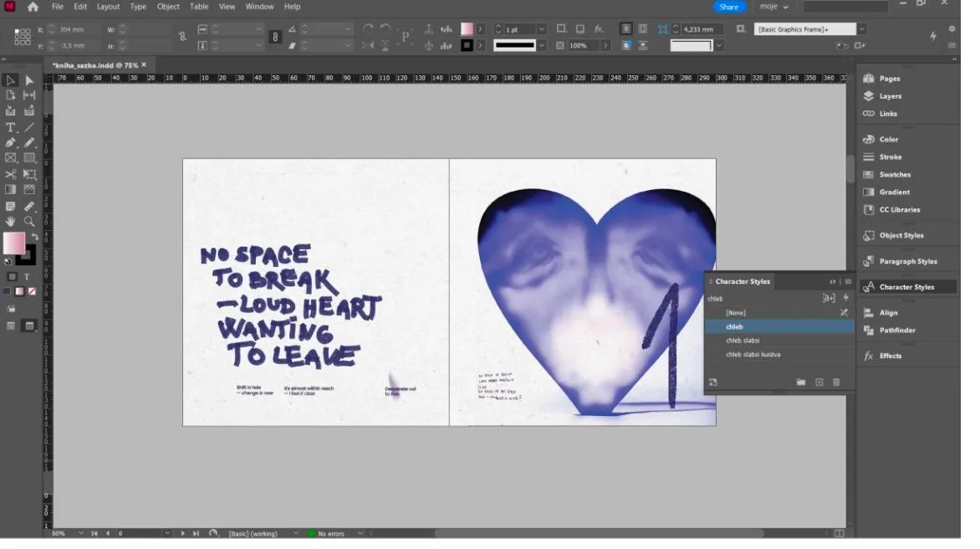This screenshot has height=549, width=980.
Task: Toggle Normal screen mode at toolbox bottom
Action: coord(11,326)
